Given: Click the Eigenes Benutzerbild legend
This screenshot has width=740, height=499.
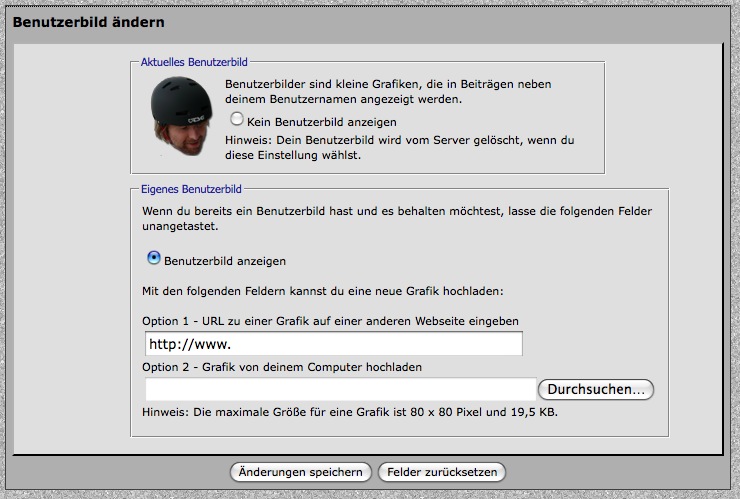Looking at the screenshot, I should click(x=191, y=189).
